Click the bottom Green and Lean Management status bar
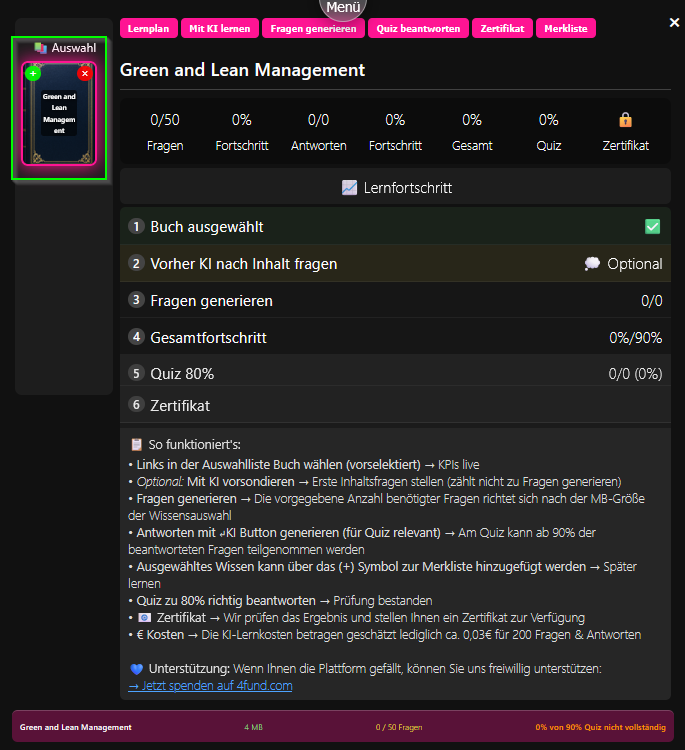Screen dimensions: 685x750 pos(342,727)
